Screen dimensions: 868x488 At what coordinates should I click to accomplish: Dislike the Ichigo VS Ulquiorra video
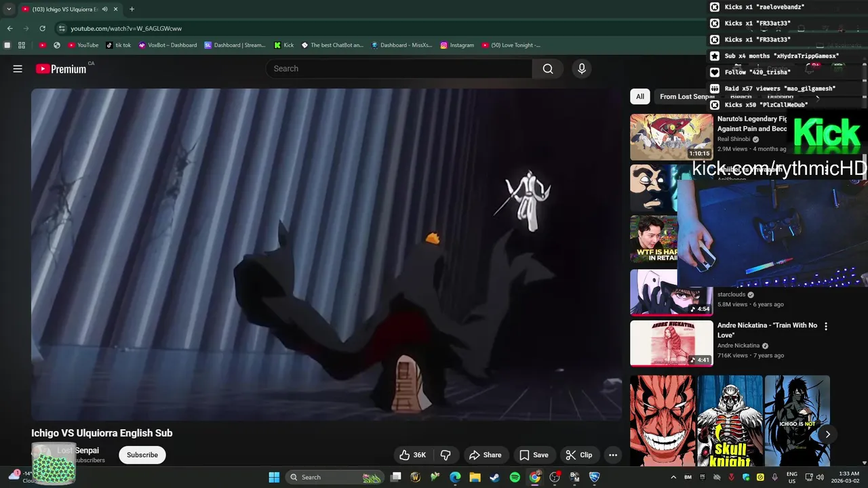446,455
